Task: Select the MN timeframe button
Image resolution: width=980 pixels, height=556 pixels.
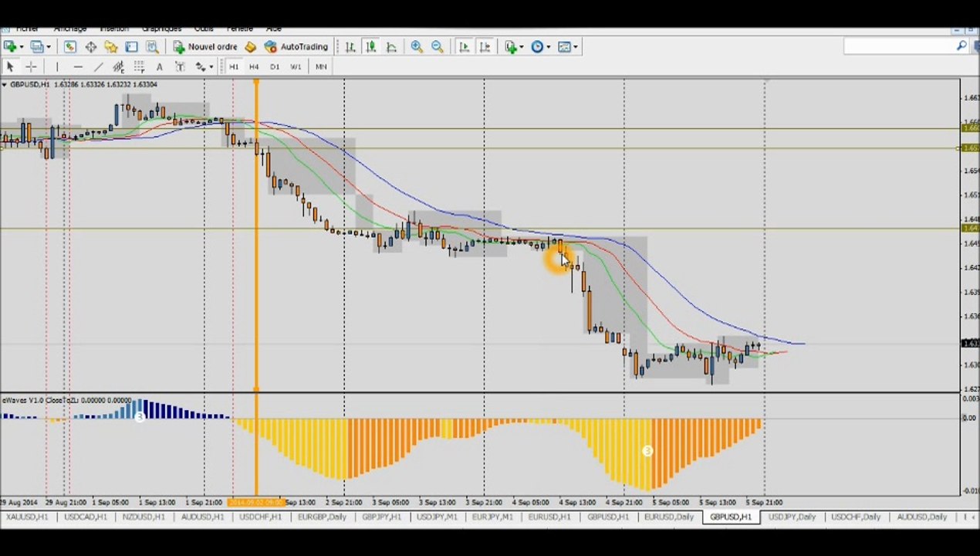Action: tap(321, 67)
